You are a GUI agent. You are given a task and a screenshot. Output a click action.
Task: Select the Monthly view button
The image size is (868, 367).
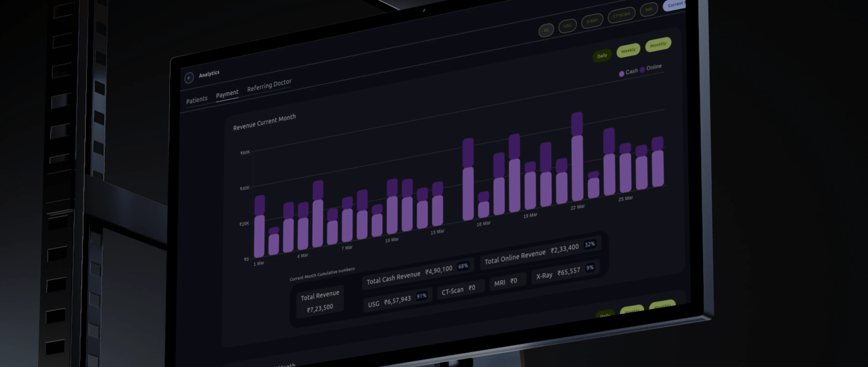tap(658, 45)
